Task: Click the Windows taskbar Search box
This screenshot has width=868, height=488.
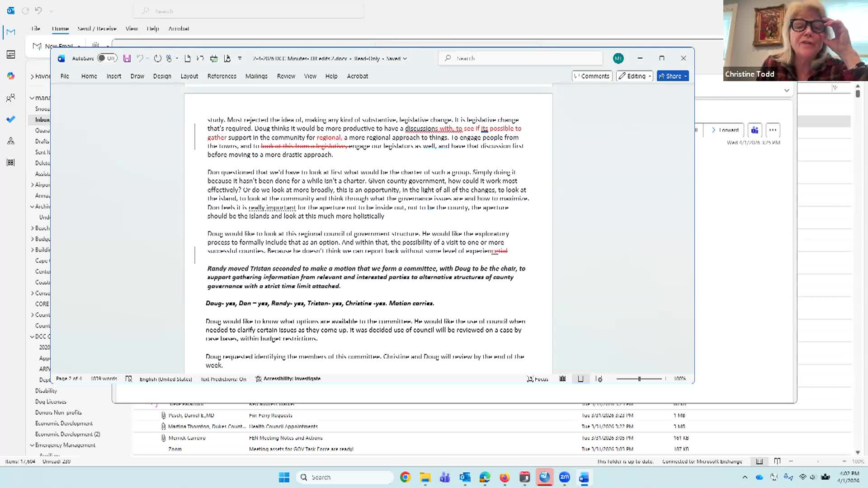Action: 345,477
